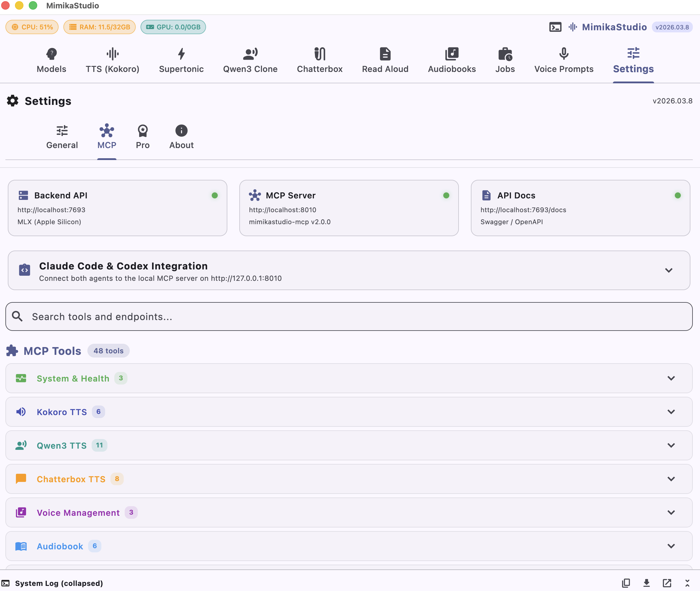Screen dimensions: 700x591
Task: Focus the search tools and endpoints field
Action: 349,316
